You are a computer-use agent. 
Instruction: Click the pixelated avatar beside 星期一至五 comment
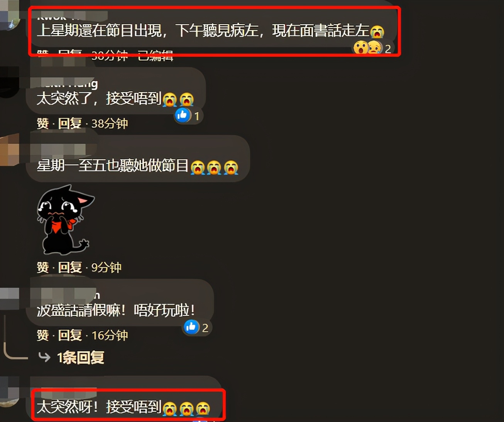pos(10,150)
